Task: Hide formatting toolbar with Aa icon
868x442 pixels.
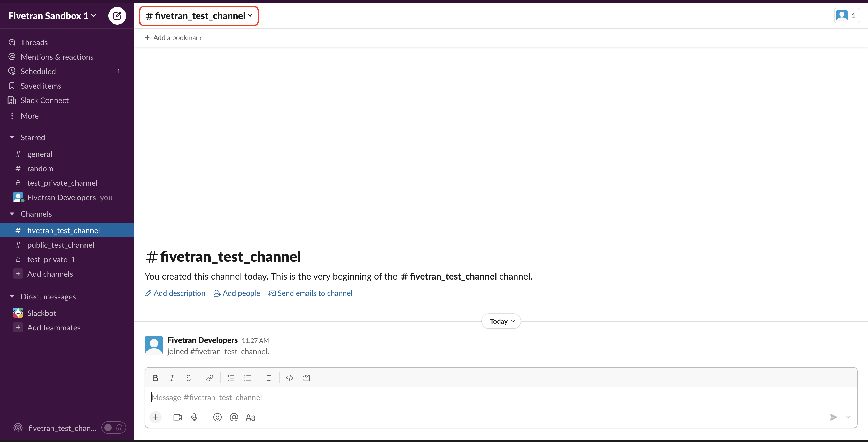Action: coord(250,417)
